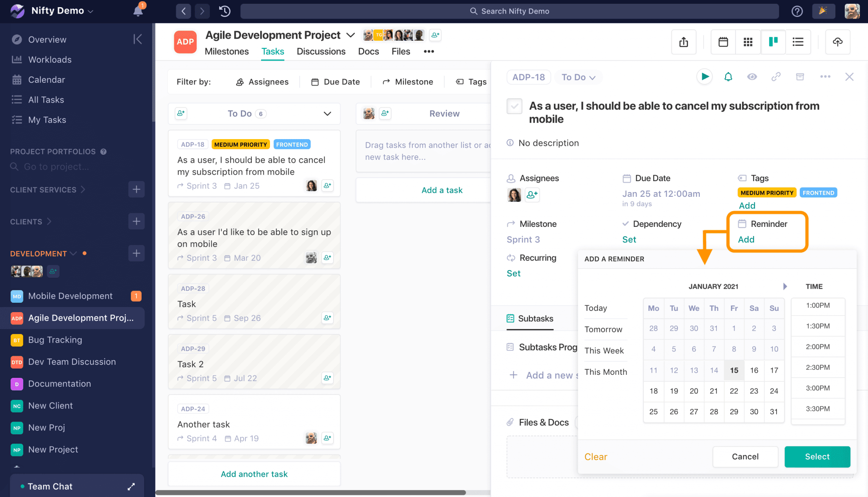
Task: Click the notification bell icon on task
Action: [729, 76]
